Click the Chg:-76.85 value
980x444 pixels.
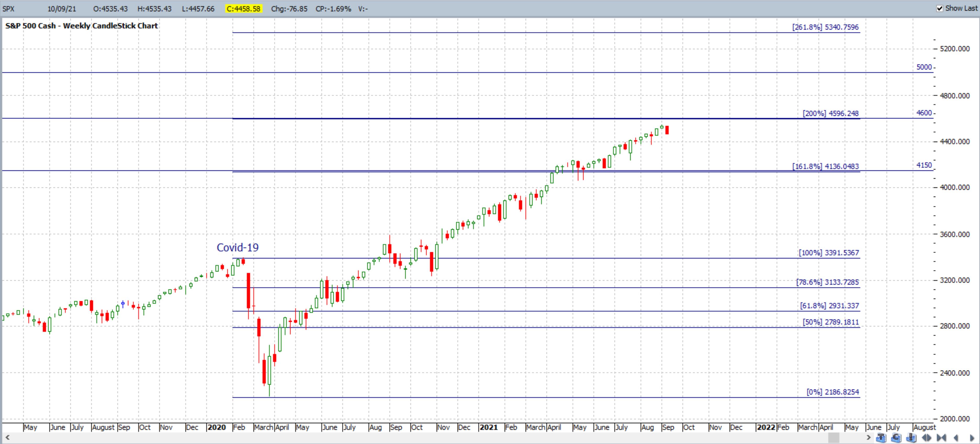tap(289, 9)
